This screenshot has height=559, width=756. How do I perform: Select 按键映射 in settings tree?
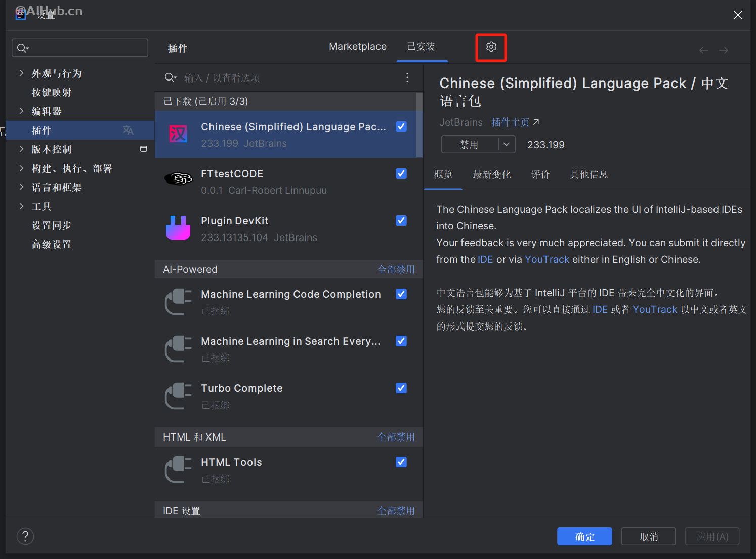pos(52,92)
